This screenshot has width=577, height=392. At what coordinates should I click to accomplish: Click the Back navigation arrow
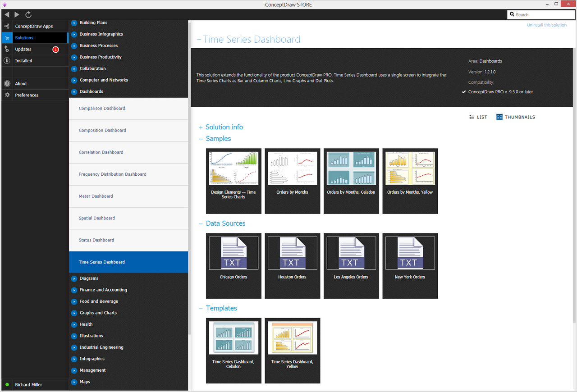click(x=7, y=14)
